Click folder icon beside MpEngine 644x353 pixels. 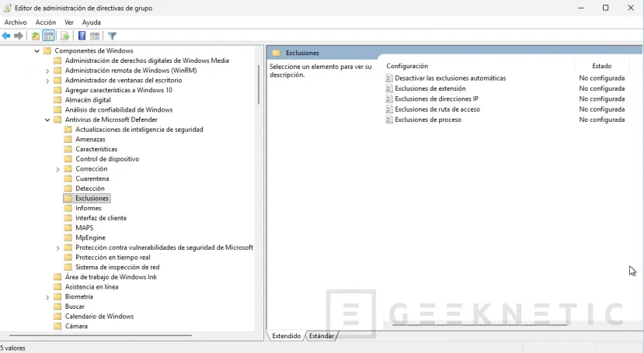[68, 238]
